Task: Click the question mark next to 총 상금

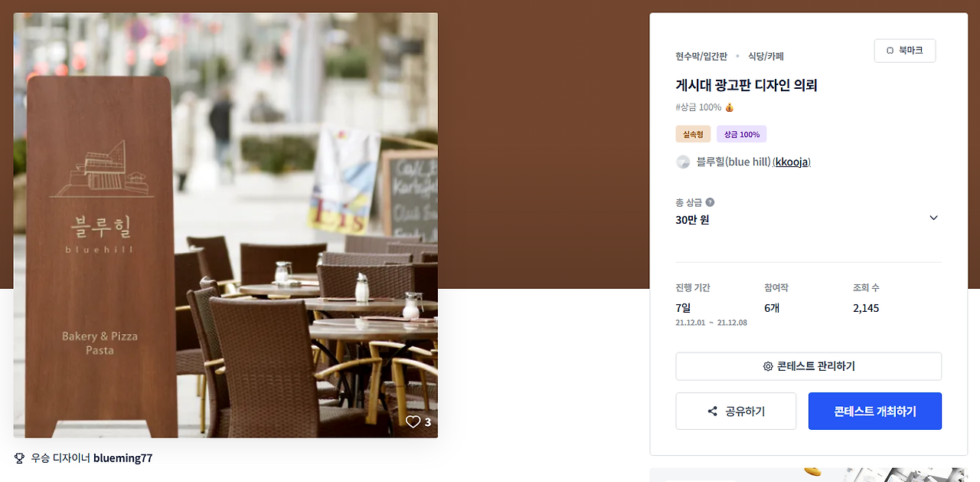Action: [x=710, y=202]
